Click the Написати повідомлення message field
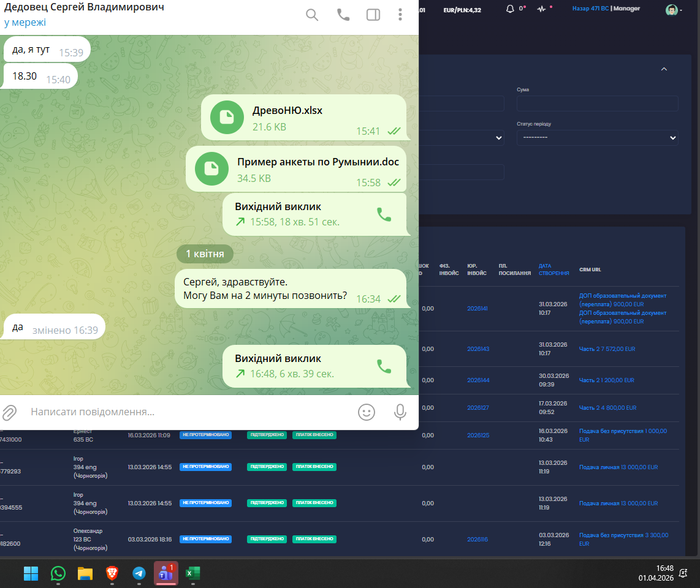This screenshot has width=700, height=588. pyautogui.click(x=190, y=412)
